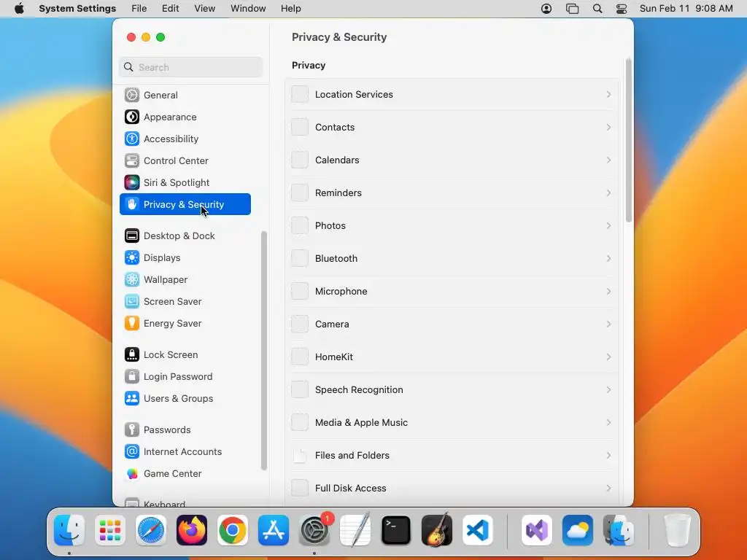The image size is (747, 560).
Task: Launch GarageBand from the Dock
Action: [x=437, y=530]
